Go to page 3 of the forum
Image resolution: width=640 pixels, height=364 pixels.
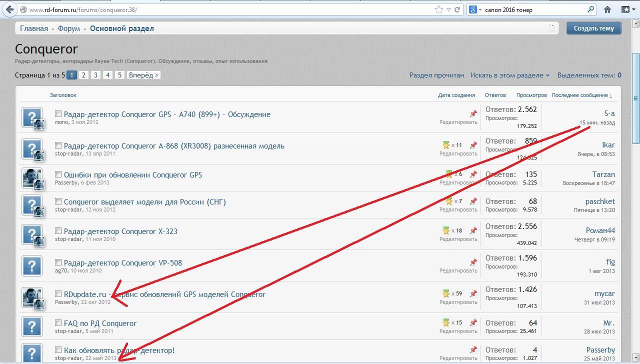[x=95, y=75]
